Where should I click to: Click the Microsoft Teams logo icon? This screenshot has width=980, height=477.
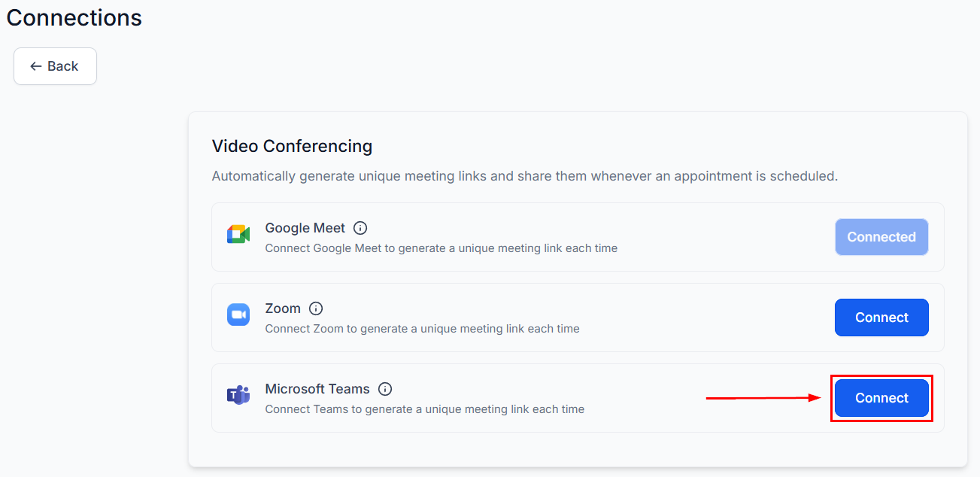(238, 395)
